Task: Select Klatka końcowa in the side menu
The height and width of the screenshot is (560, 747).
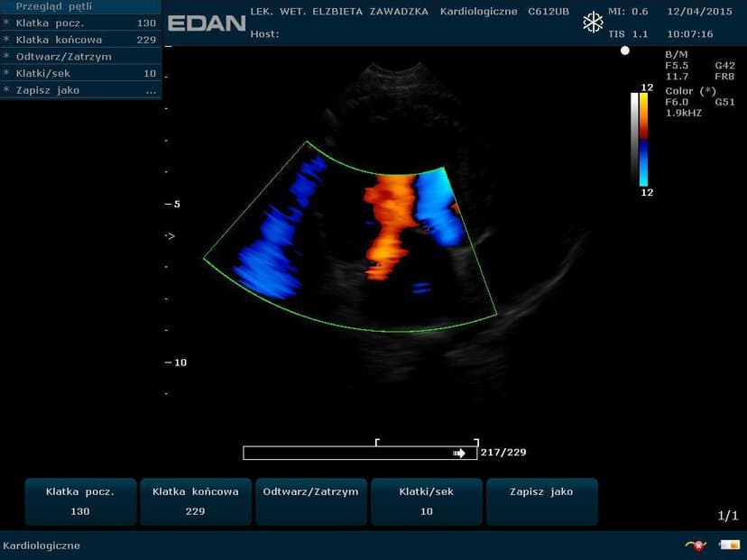Action: pos(80,40)
